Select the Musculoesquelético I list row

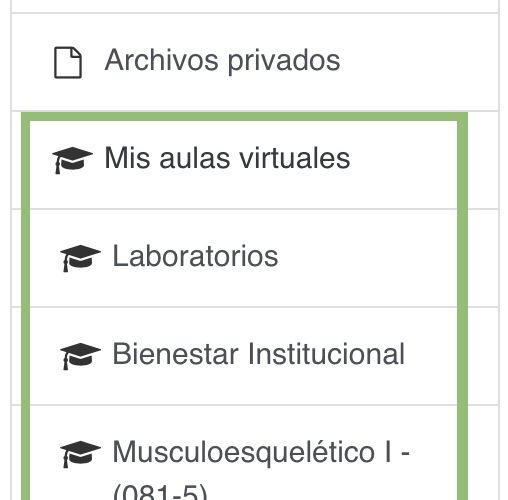point(244,453)
